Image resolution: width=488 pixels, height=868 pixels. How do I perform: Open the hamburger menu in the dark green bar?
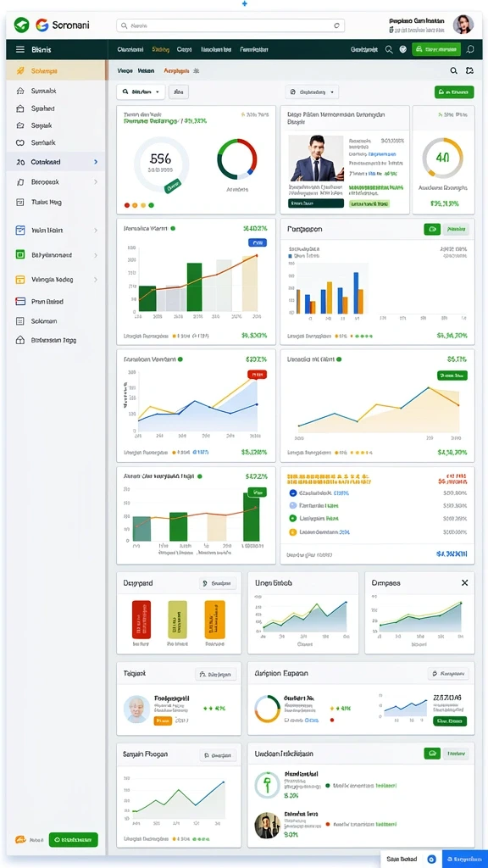tap(20, 50)
